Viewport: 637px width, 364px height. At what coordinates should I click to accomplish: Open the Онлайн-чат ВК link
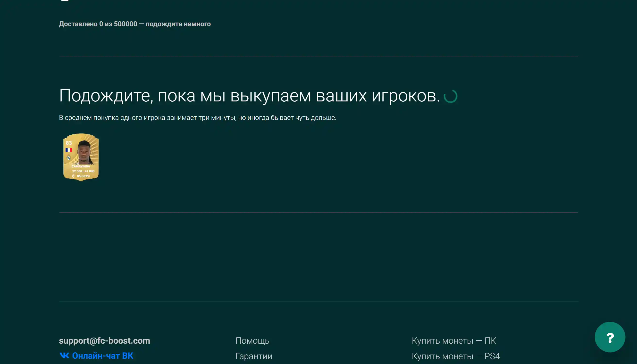coord(102,356)
